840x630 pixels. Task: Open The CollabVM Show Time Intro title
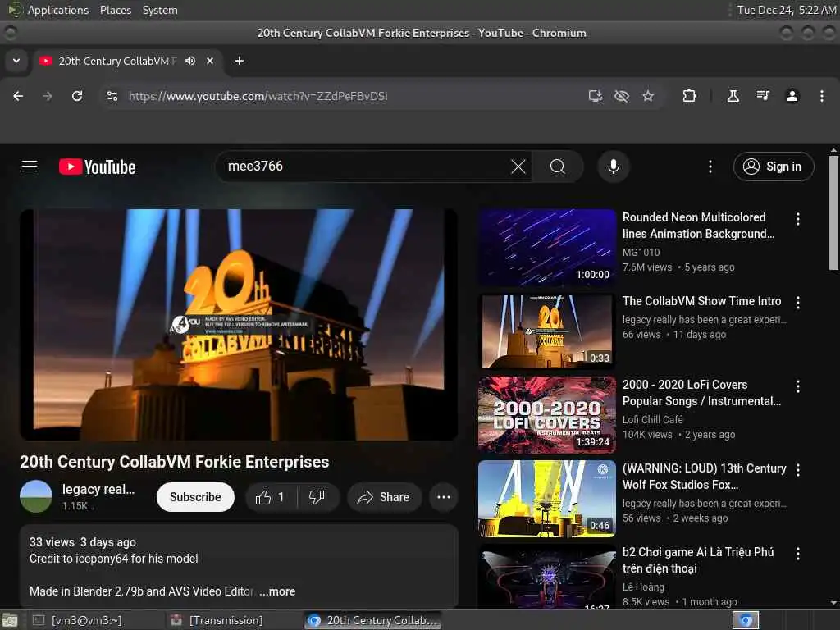point(702,301)
